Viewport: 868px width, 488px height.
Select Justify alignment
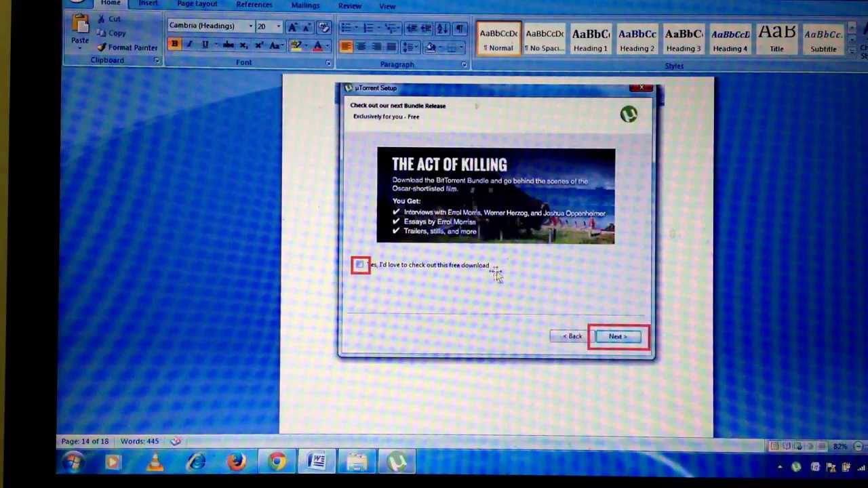(x=391, y=47)
